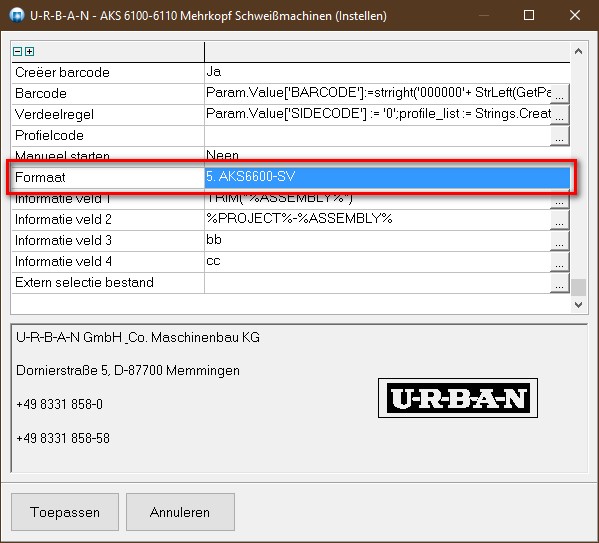Screen dimensions: 599x543
Task: Select the Formaat row label
Action: (x=40, y=177)
